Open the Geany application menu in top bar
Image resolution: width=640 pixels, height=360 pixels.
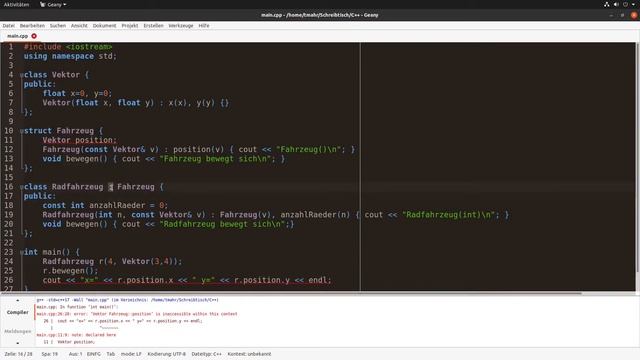[53, 4]
